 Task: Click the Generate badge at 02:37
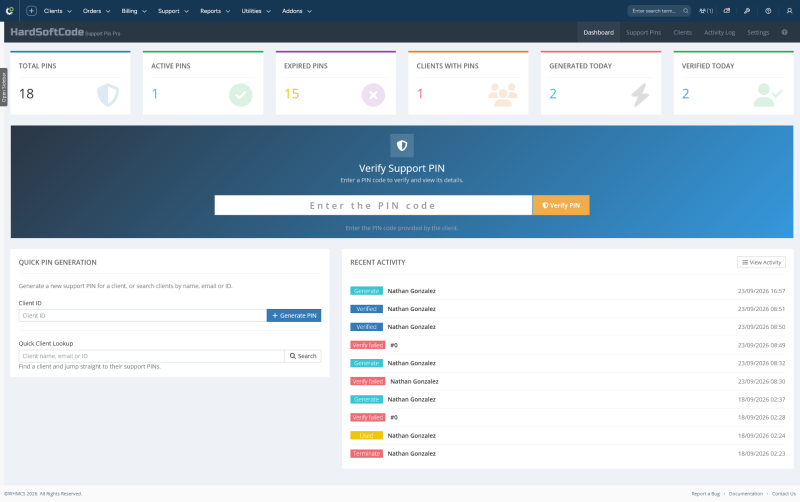[366, 399]
